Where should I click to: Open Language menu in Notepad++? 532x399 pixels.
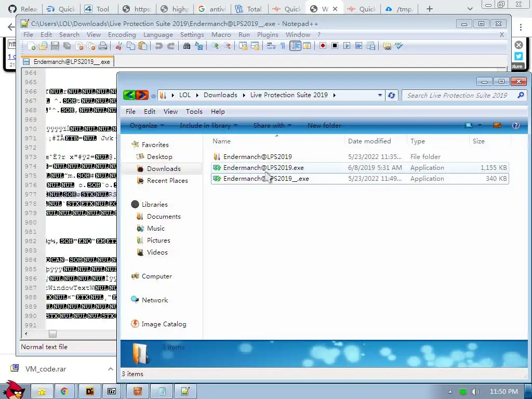coord(158,35)
